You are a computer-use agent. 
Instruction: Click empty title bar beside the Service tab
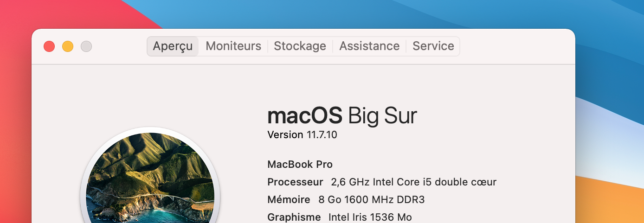coord(515,46)
